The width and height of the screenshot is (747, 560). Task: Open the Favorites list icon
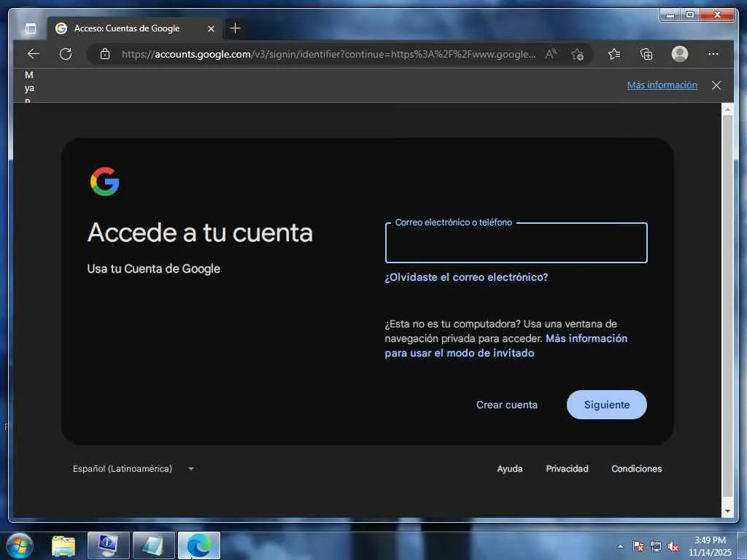[614, 54]
